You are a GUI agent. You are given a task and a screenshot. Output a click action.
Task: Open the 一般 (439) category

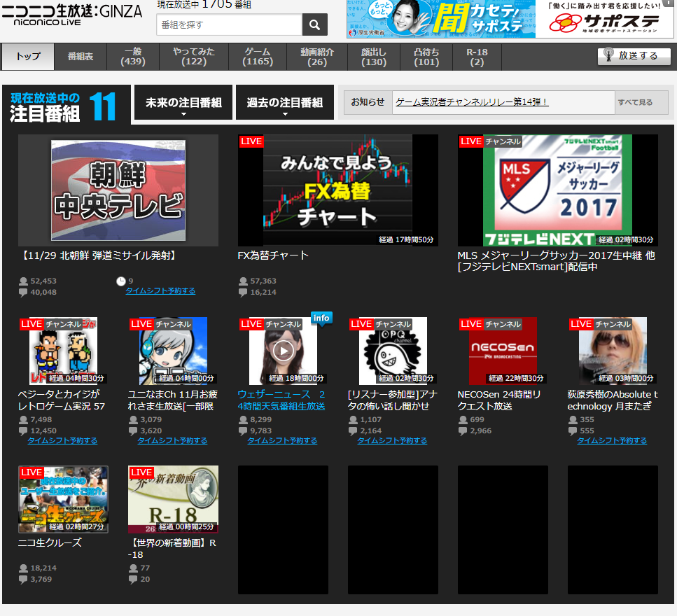[133, 57]
